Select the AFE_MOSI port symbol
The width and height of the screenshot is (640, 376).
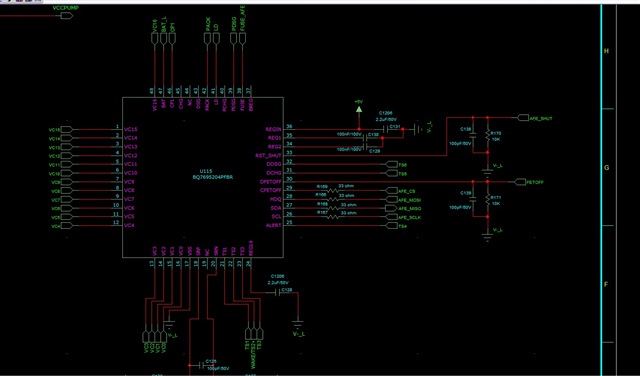(x=392, y=200)
